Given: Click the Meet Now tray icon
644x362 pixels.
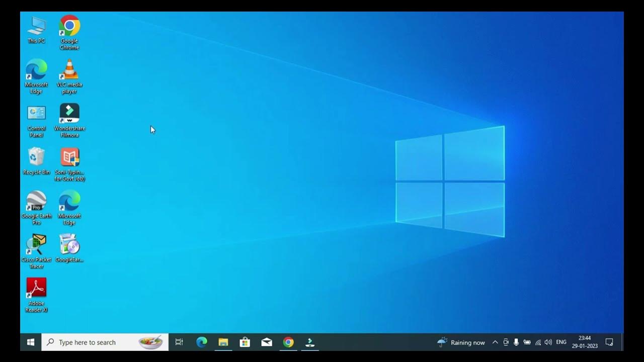Looking at the screenshot, I should click(506, 342).
